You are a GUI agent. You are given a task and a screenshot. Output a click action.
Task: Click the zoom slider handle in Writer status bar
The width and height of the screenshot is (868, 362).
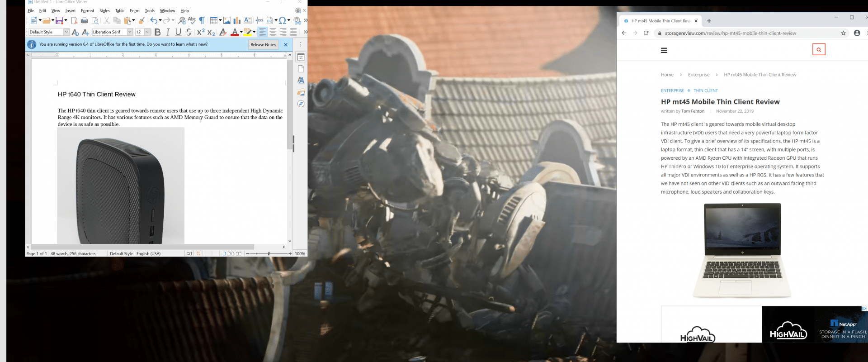pyautogui.click(x=269, y=254)
